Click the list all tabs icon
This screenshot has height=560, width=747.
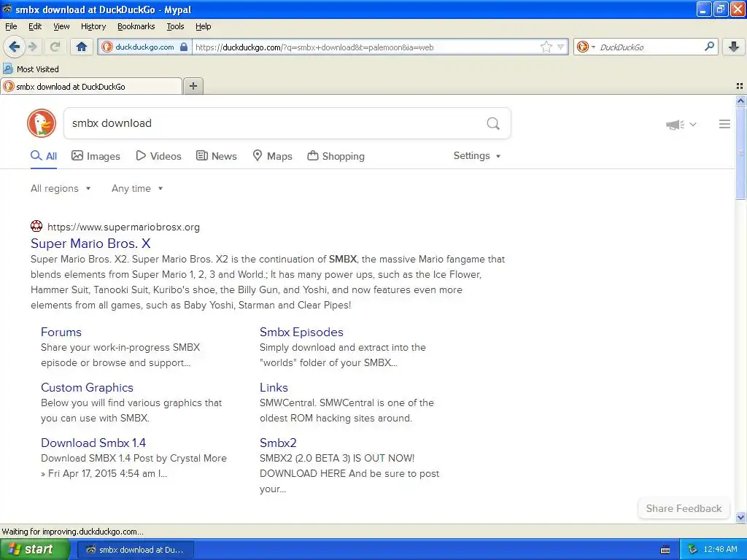[x=740, y=86]
